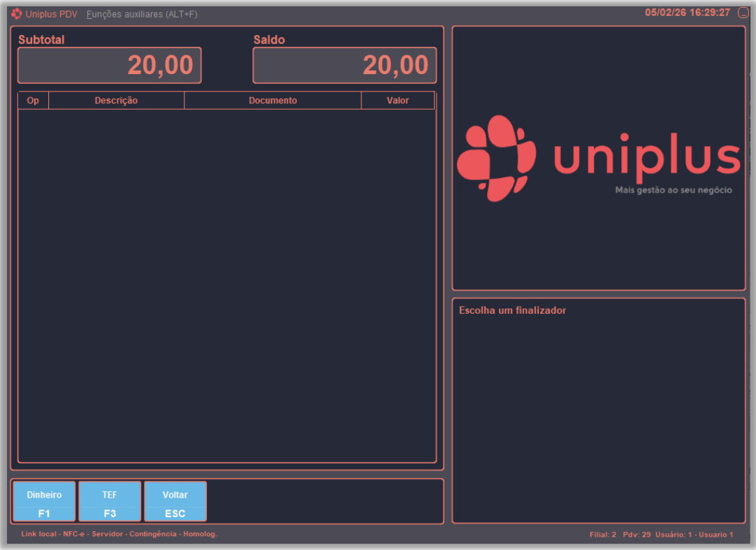This screenshot has height=550, width=756.
Task: Click the Uniplus PDV icon in title bar
Action: click(17, 13)
